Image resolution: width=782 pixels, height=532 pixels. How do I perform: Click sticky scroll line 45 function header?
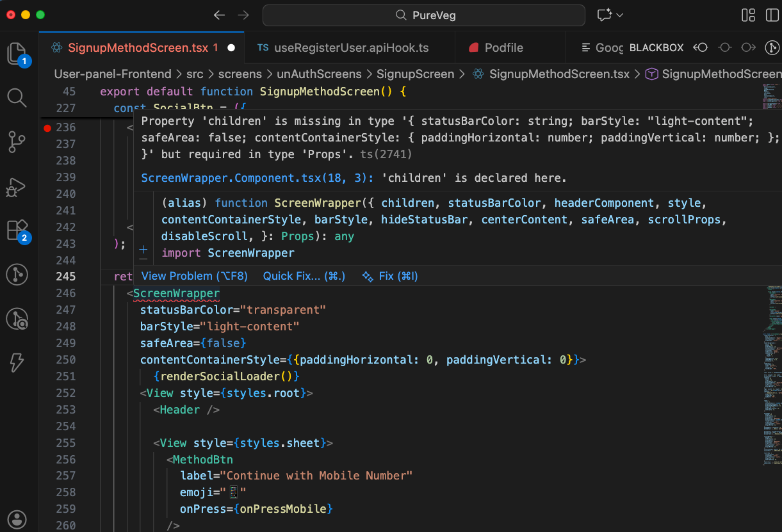[x=253, y=92]
